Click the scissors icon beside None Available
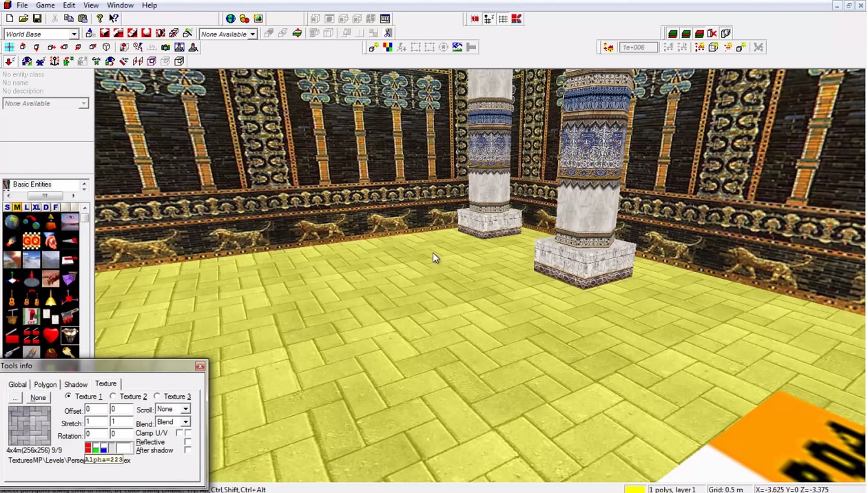Viewport: 868px width, 493px height. click(x=389, y=33)
